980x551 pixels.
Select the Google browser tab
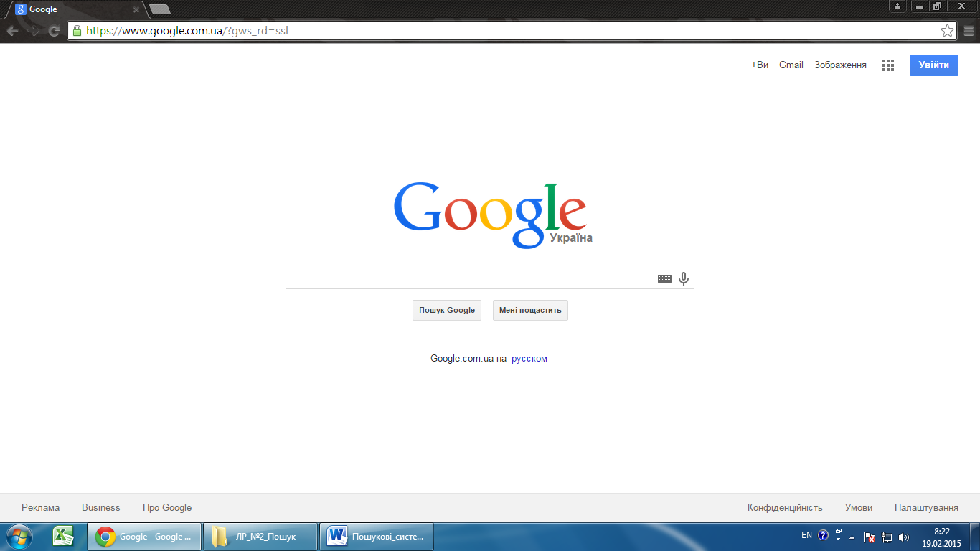[77, 9]
